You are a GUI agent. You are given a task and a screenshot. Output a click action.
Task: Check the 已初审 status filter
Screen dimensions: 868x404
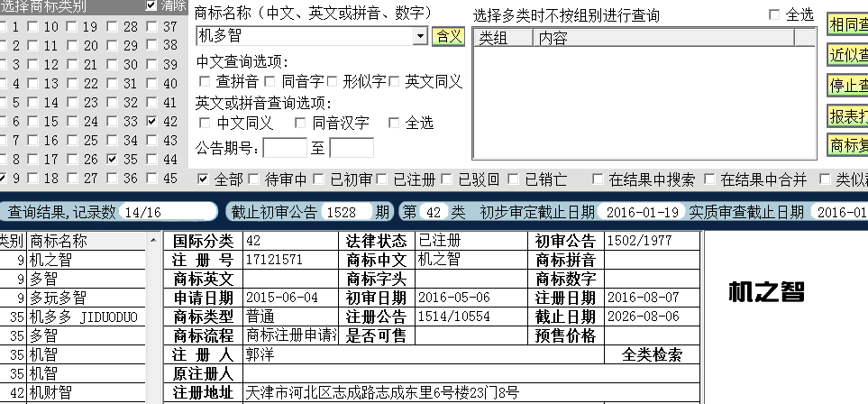(x=318, y=179)
